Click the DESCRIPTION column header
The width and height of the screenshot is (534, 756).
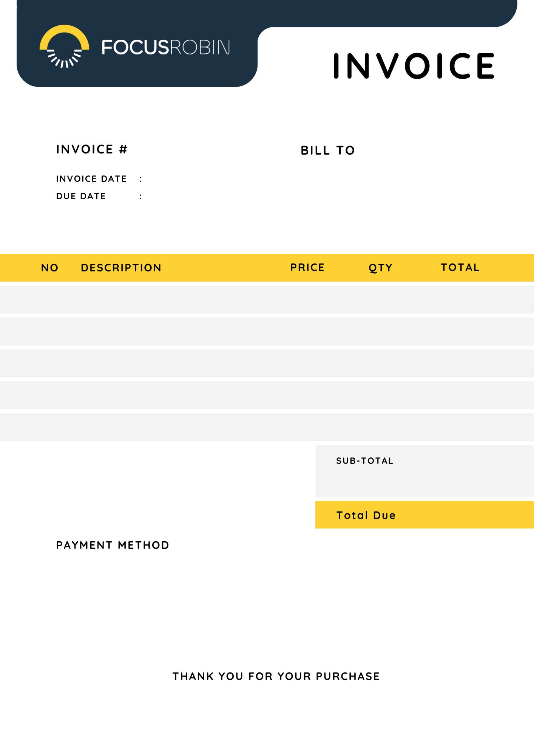[x=121, y=268]
